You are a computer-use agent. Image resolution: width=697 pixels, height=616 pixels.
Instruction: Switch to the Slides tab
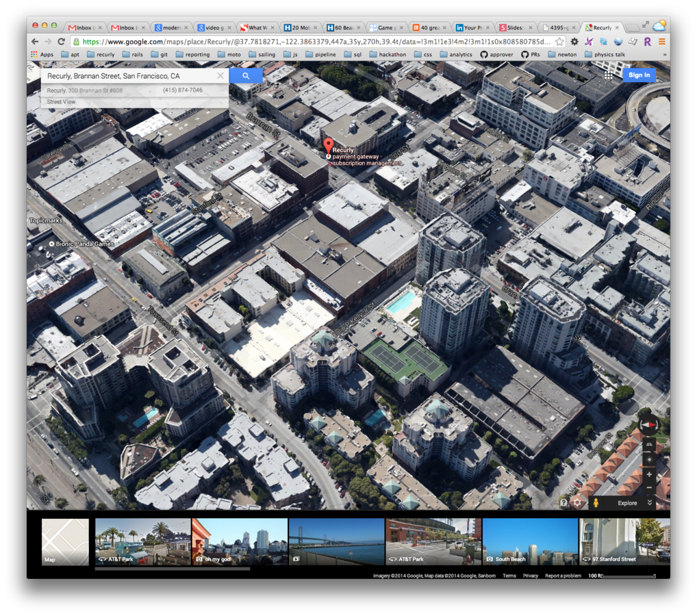pos(516,27)
